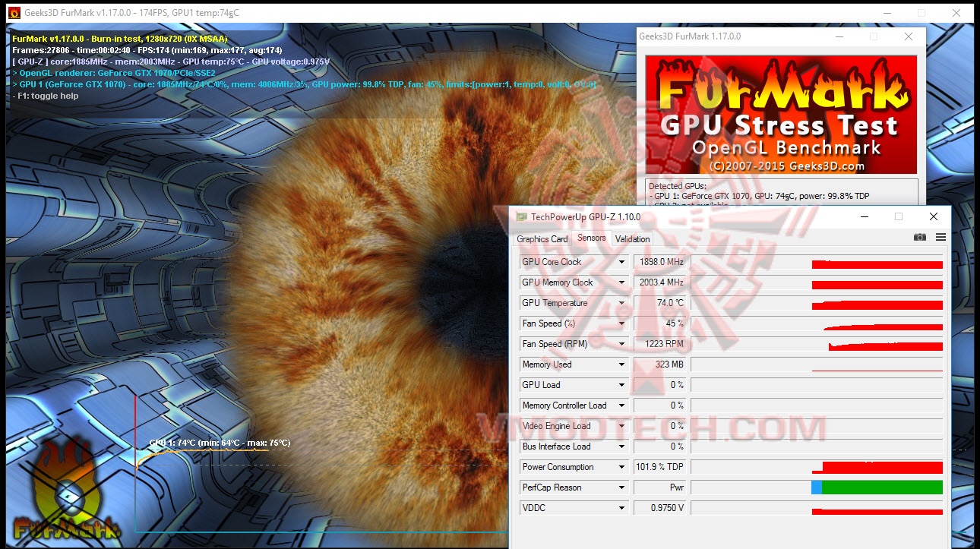Click the Fan Speed (RPM) history graph
Image resolution: width=980 pixels, height=549 pixels.
tap(817, 344)
